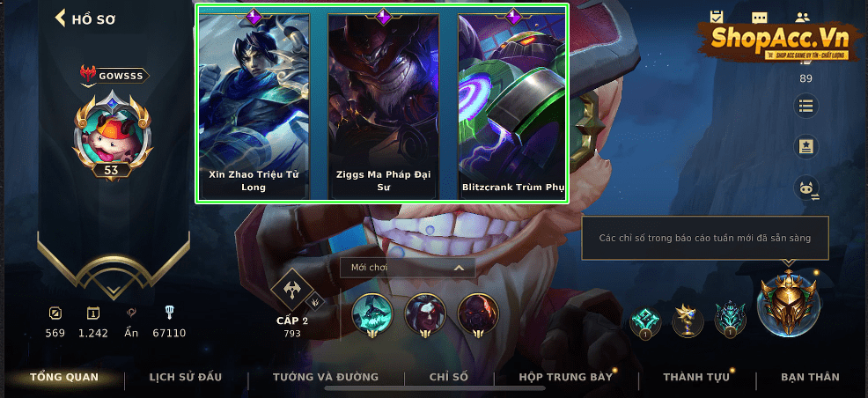Click the gold trophy achievement badge
Image resolution: width=868 pixels, height=398 pixels.
pyautogui.click(x=688, y=320)
